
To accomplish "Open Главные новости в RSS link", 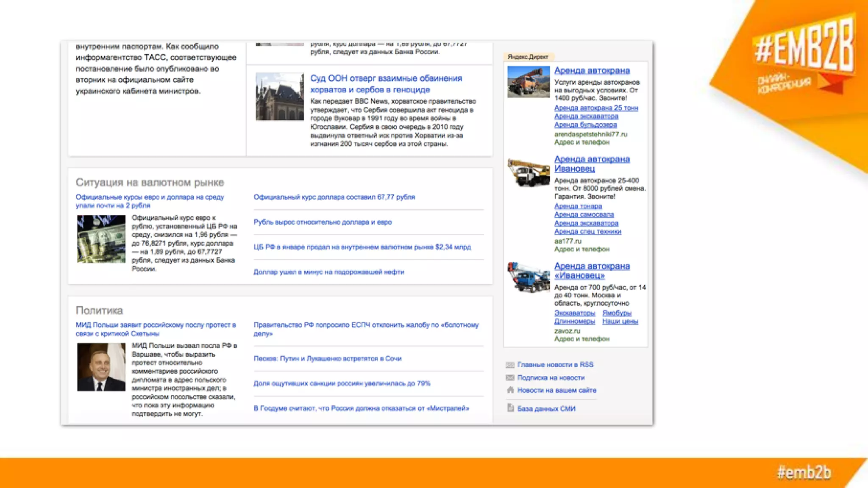I will coord(555,365).
